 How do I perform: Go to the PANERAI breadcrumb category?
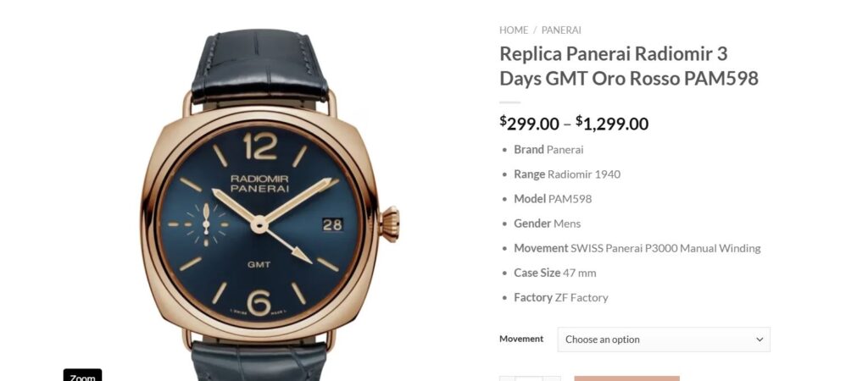561,30
